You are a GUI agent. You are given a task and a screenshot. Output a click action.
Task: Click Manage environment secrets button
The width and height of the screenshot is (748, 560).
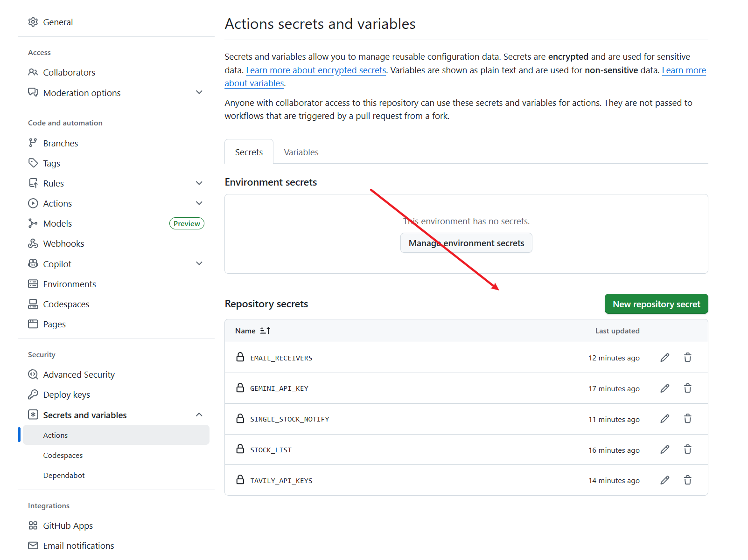coord(466,243)
